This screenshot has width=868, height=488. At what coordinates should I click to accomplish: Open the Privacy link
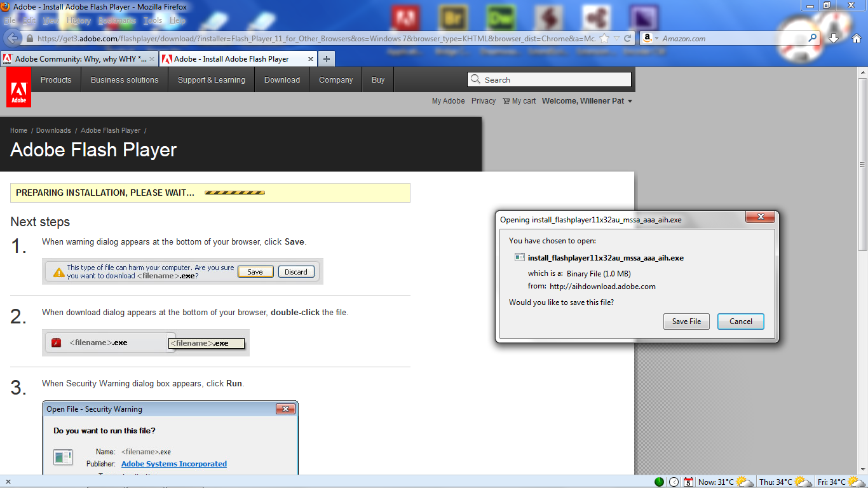pos(484,101)
